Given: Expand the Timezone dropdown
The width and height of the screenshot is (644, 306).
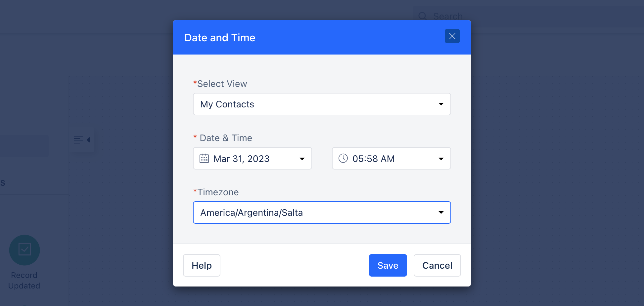Looking at the screenshot, I should point(322,212).
